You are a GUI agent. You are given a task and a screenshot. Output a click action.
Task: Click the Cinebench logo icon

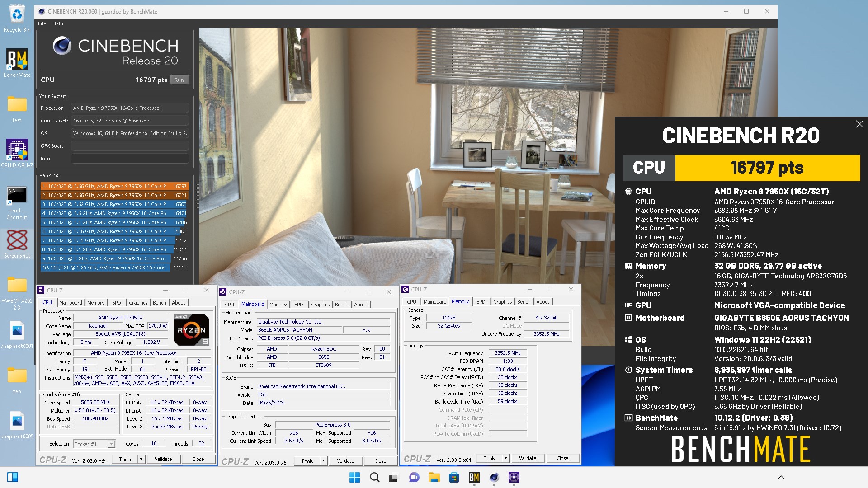(62, 46)
